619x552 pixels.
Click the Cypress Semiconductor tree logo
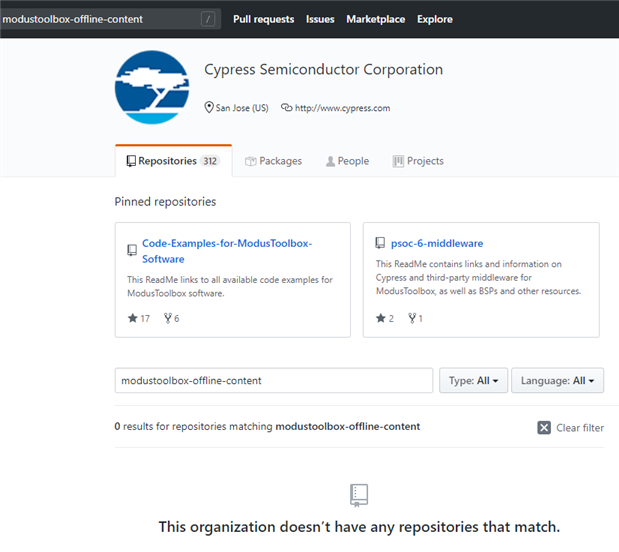(152, 87)
